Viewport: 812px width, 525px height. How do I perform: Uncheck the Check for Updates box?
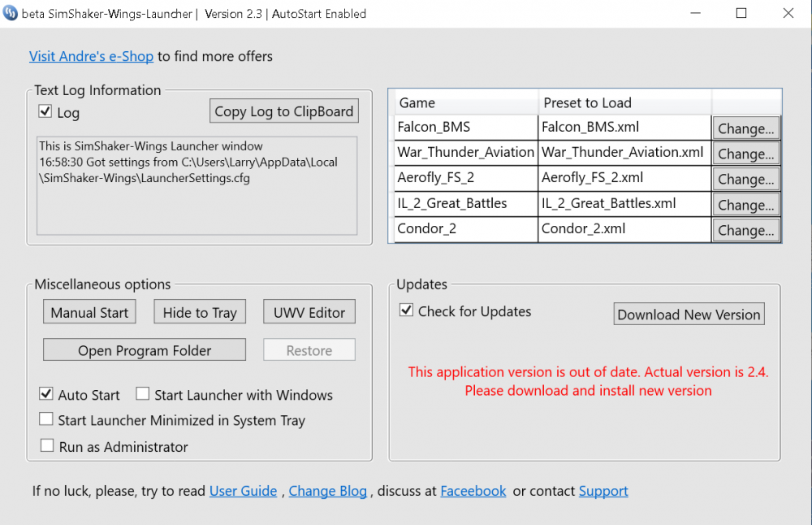[407, 311]
